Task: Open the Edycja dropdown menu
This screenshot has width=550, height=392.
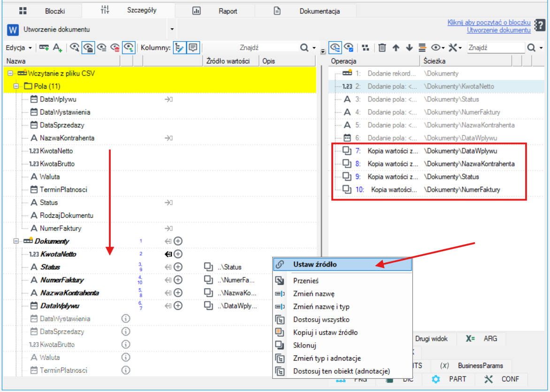Action: [19, 48]
